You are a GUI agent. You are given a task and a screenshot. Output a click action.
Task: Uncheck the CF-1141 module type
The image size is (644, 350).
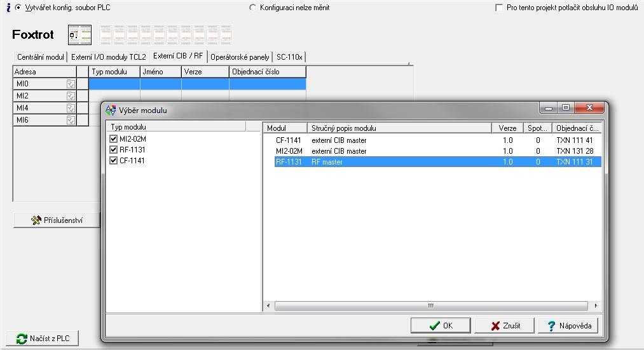(x=113, y=160)
